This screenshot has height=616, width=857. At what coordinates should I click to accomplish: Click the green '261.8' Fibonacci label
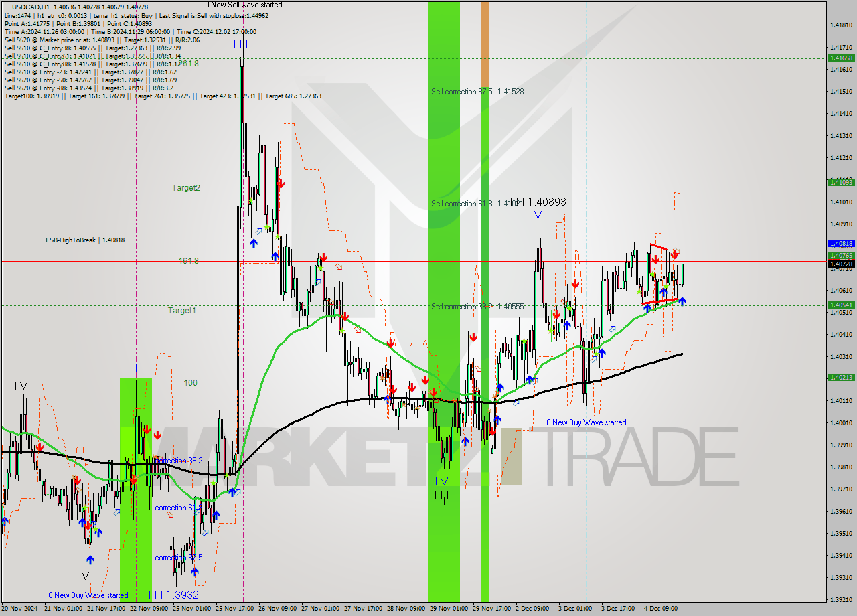187,64
